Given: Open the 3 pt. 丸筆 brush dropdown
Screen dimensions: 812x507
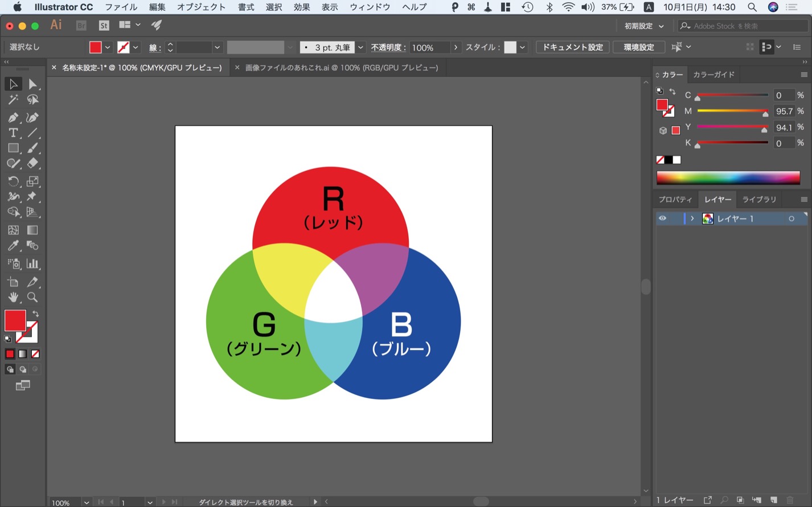Looking at the screenshot, I should (360, 47).
